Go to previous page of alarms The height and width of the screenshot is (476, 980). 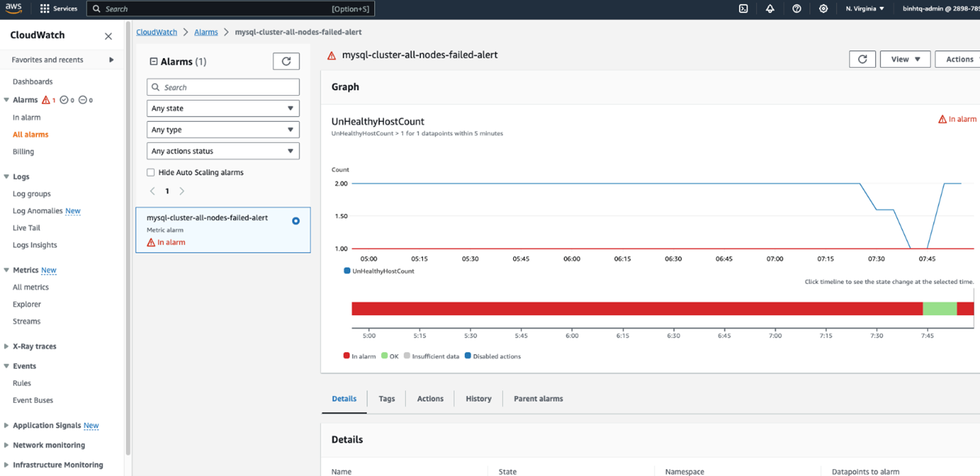coord(152,191)
